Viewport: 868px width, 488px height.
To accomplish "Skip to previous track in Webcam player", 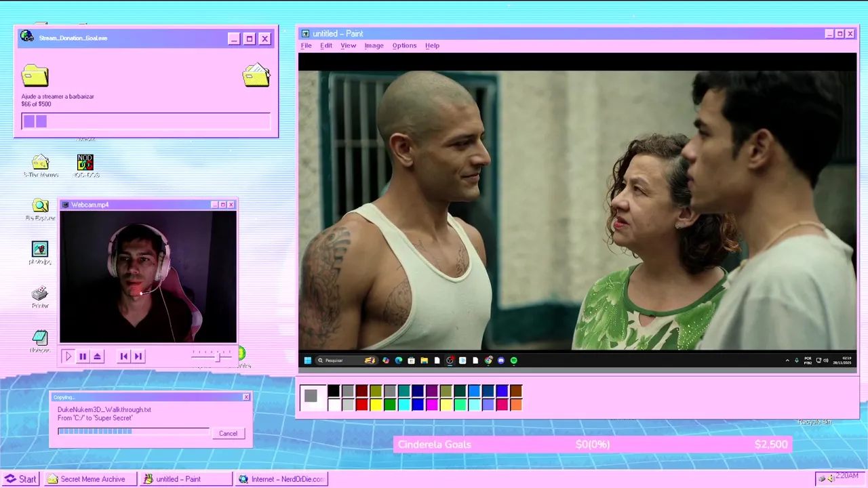I will [x=123, y=356].
